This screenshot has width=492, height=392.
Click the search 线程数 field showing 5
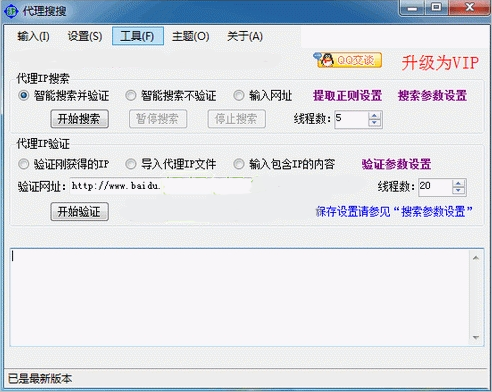coord(351,119)
